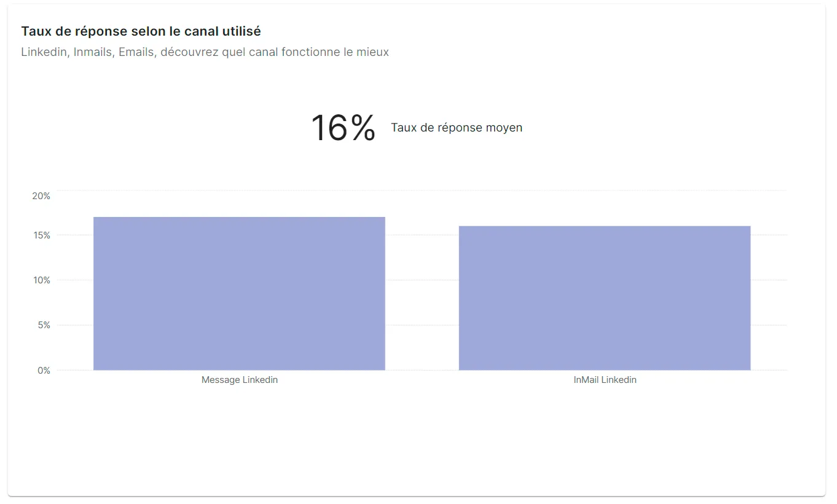Image resolution: width=837 pixels, height=504 pixels.
Task: Click the 20% dotted gridline above the bars
Action: (422, 191)
